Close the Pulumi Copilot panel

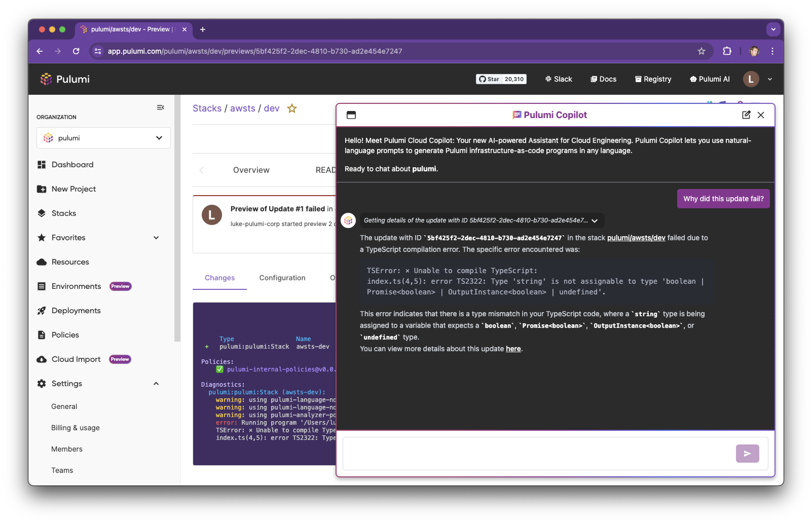(x=761, y=115)
